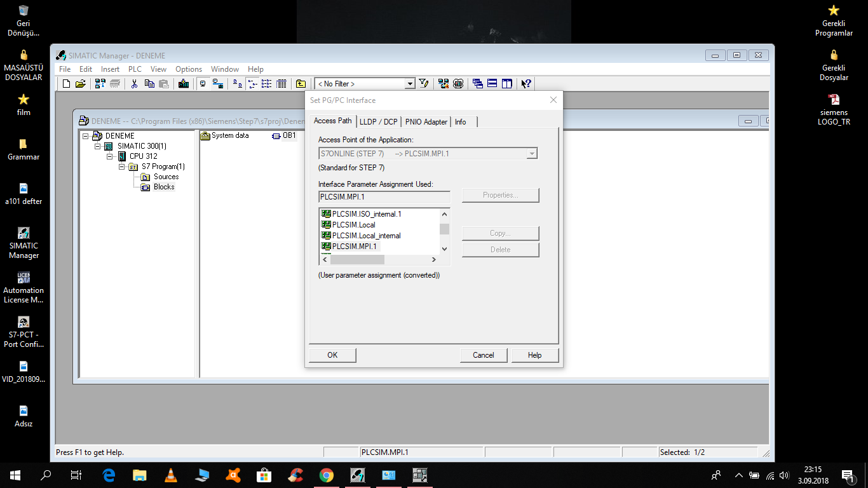Click the Accessible Nodes toolbar icon
Screen dimensions: 868x488
point(100,84)
